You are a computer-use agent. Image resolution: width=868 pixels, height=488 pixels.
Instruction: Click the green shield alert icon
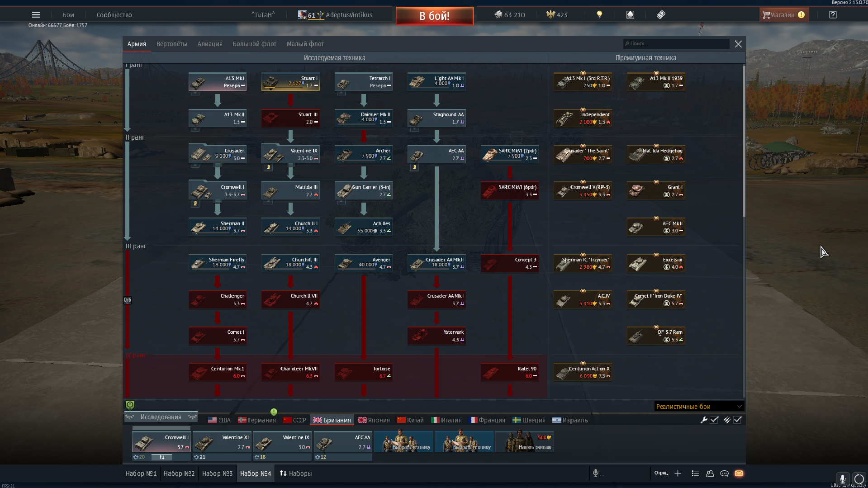click(130, 405)
